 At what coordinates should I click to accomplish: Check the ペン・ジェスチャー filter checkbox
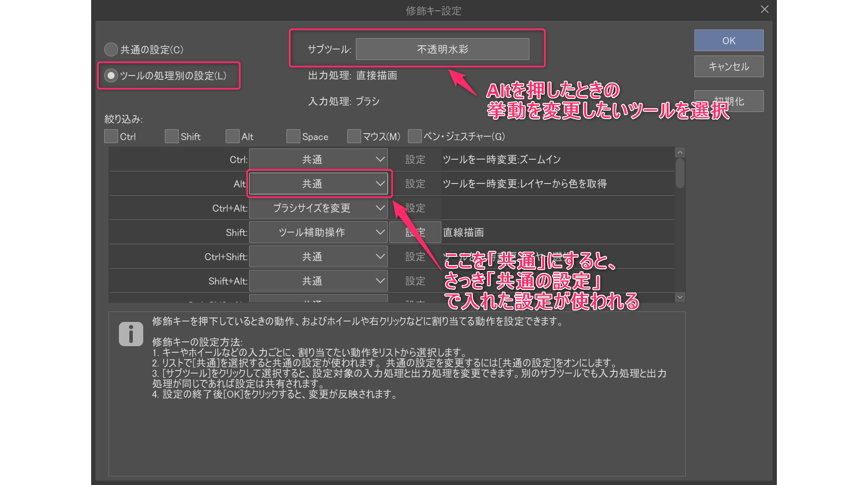pyautogui.click(x=415, y=136)
